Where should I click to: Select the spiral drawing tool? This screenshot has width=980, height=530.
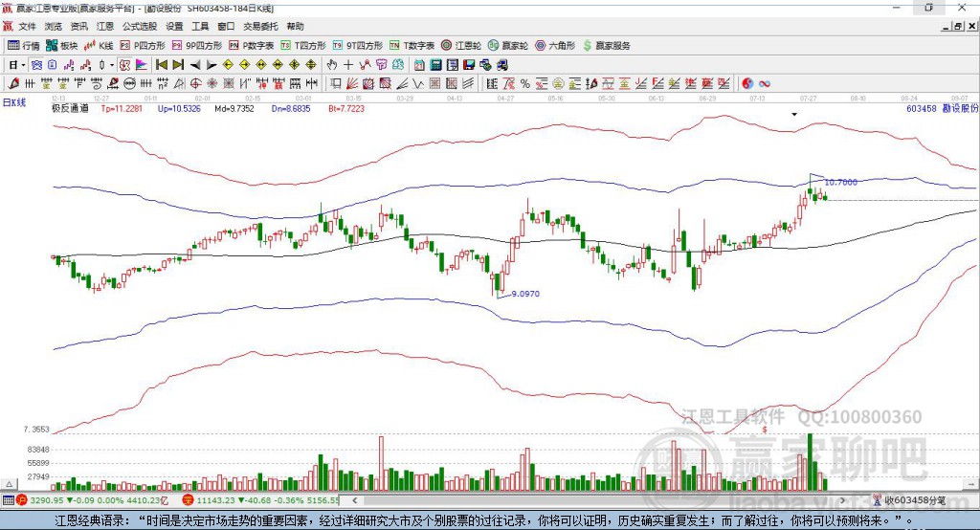click(97, 84)
